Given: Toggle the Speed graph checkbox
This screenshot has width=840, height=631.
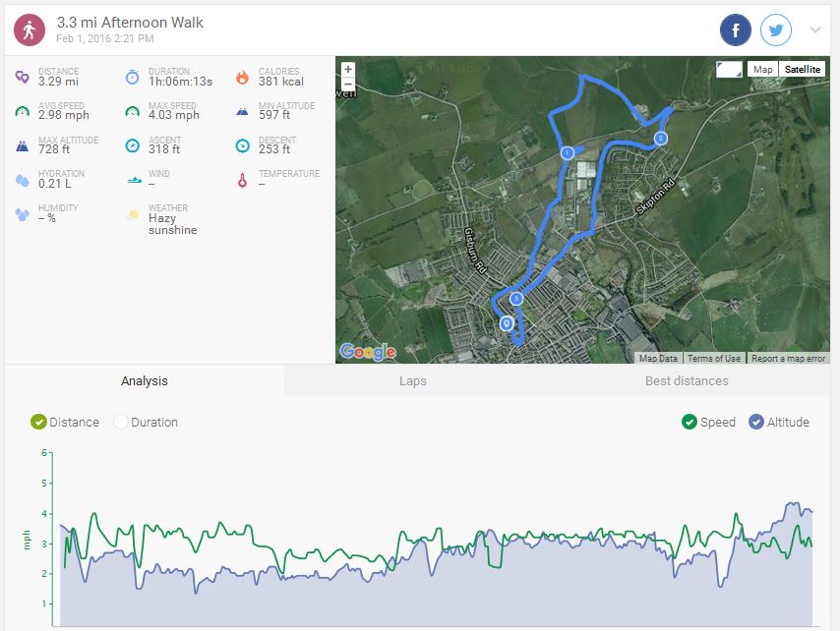Looking at the screenshot, I should click(x=690, y=422).
